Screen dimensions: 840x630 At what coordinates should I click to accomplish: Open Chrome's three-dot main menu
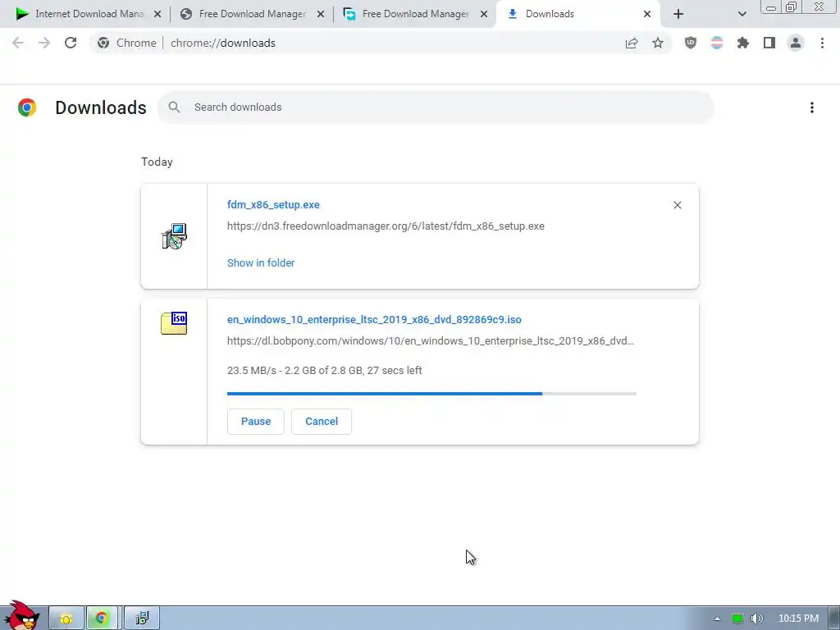822,43
